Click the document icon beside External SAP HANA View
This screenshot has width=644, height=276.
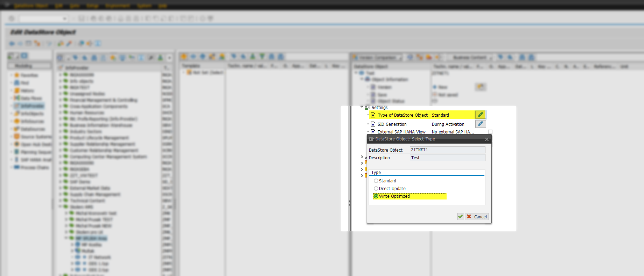pos(373,132)
